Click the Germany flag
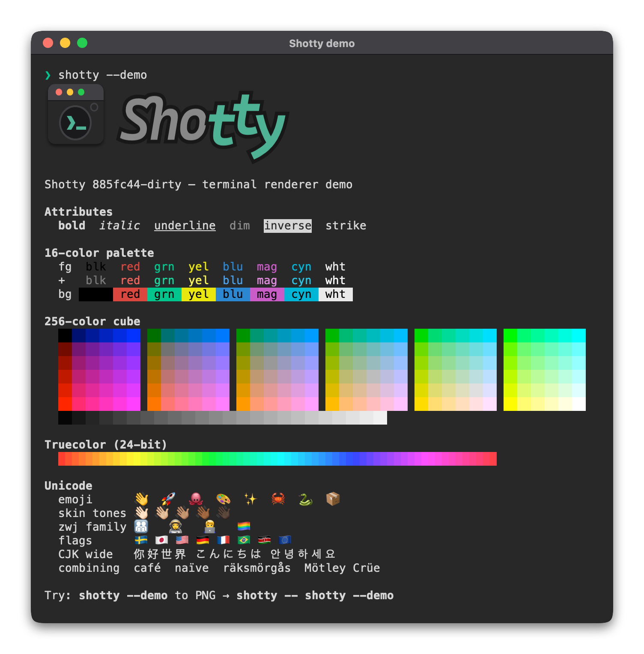644x654 pixels. (x=203, y=540)
